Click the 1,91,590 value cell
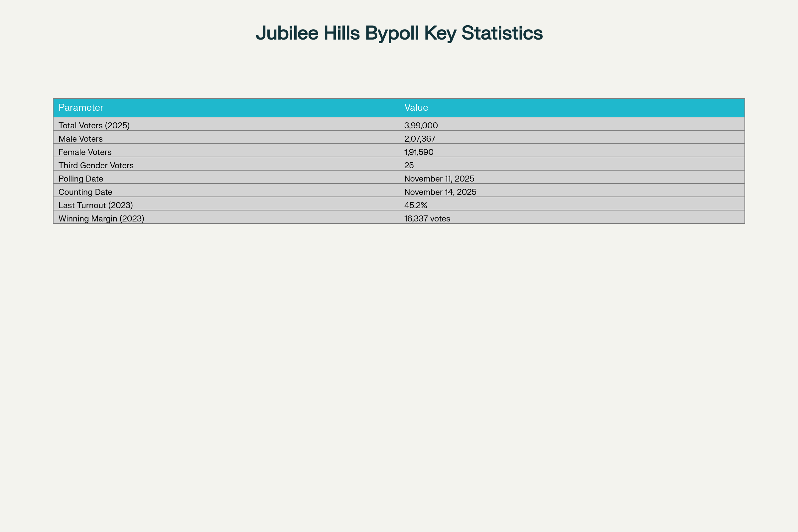Viewport: 798px width, 532px height. [419, 152]
